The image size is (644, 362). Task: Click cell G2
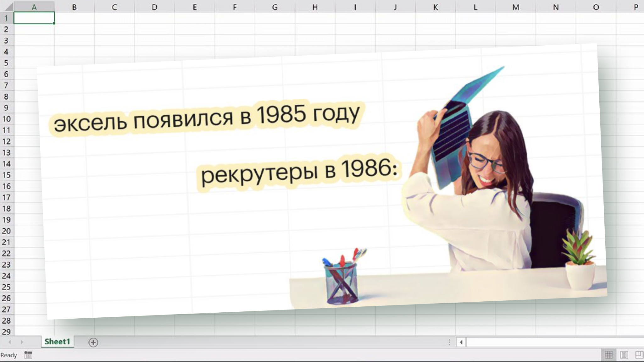click(x=275, y=29)
